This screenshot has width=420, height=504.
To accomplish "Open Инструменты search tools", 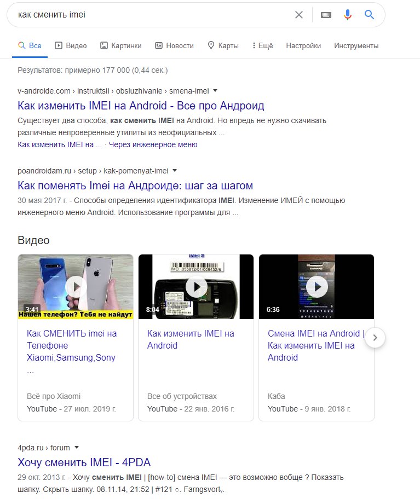I will click(x=356, y=45).
